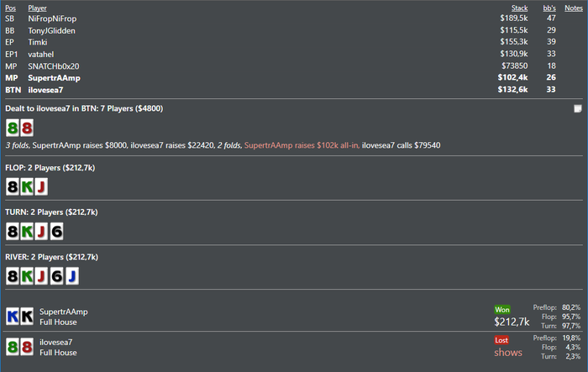Click the red Jack flop card

point(40,185)
